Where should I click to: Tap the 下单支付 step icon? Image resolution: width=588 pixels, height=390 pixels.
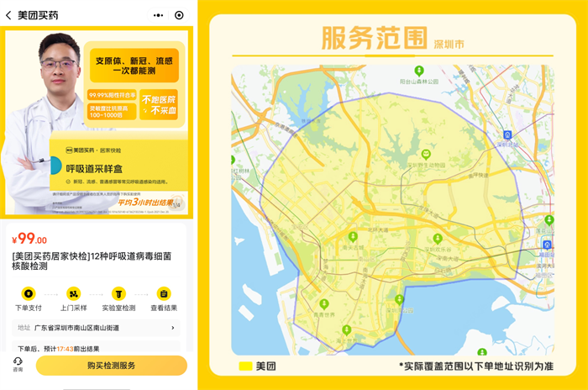29,293
